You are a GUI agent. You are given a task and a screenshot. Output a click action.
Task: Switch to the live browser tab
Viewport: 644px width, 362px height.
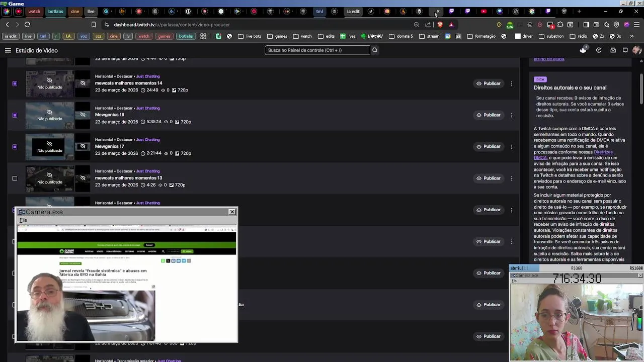91,12
